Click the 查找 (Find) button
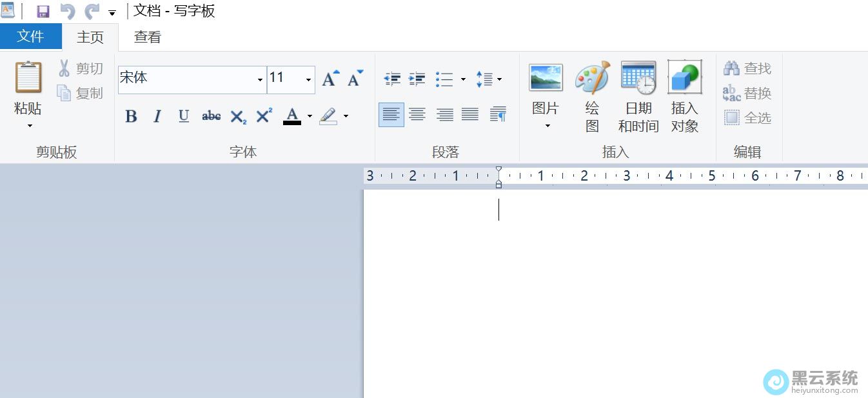868x398 pixels. [x=747, y=68]
